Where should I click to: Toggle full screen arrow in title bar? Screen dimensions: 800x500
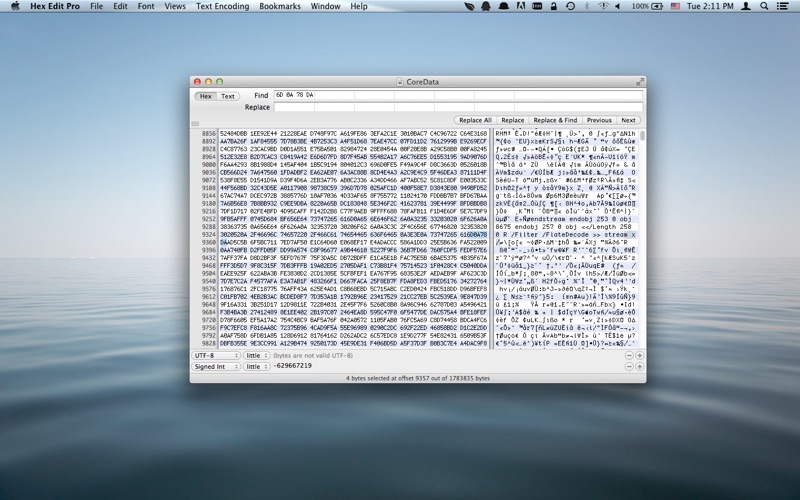641,81
